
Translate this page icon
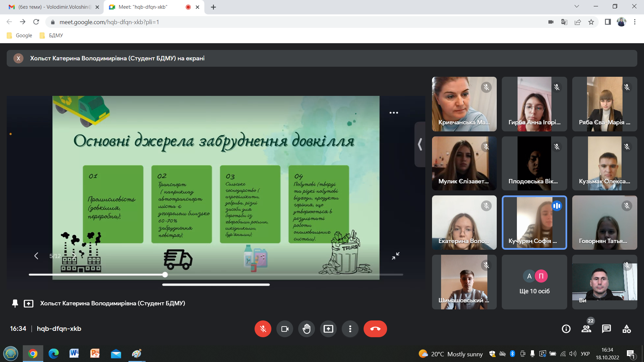(564, 22)
